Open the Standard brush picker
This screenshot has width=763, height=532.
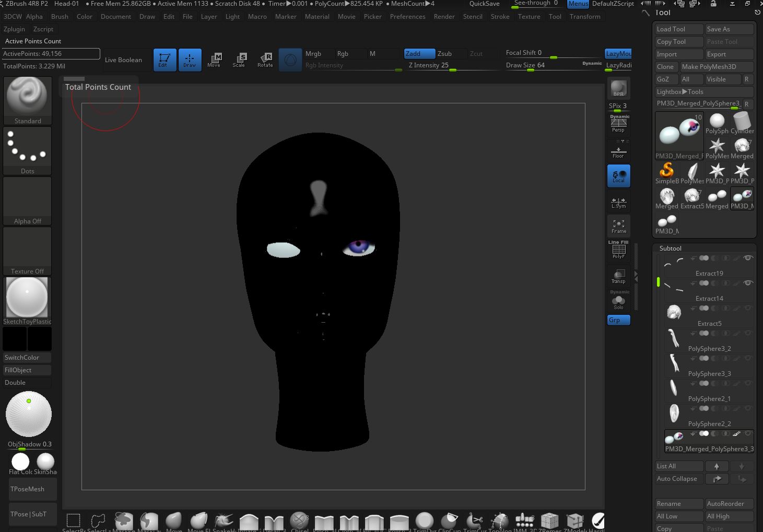click(x=27, y=100)
